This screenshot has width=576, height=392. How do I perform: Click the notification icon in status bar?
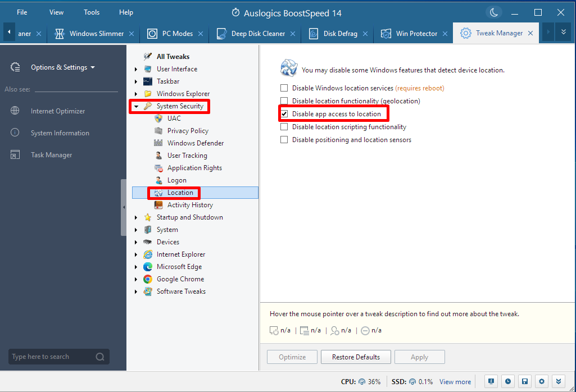(x=491, y=381)
